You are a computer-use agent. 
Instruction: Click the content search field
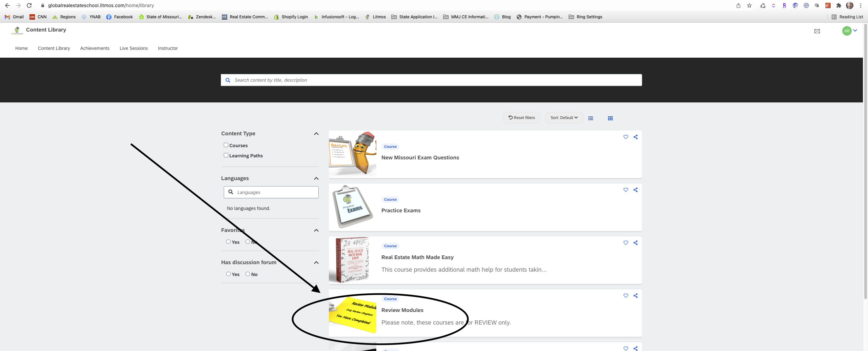click(x=431, y=80)
